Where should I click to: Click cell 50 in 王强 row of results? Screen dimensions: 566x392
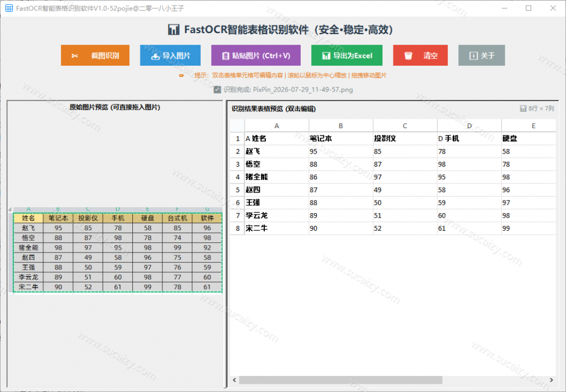[405, 203]
